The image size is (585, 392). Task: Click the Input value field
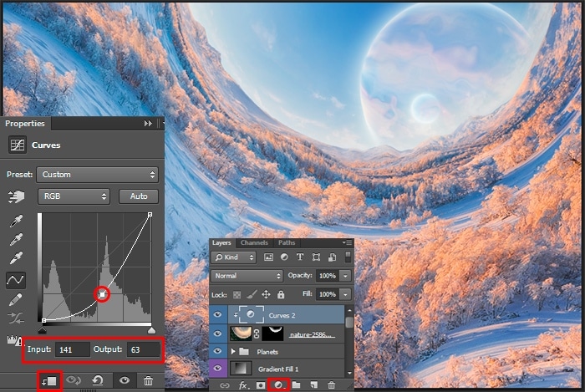pyautogui.click(x=72, y=349)
